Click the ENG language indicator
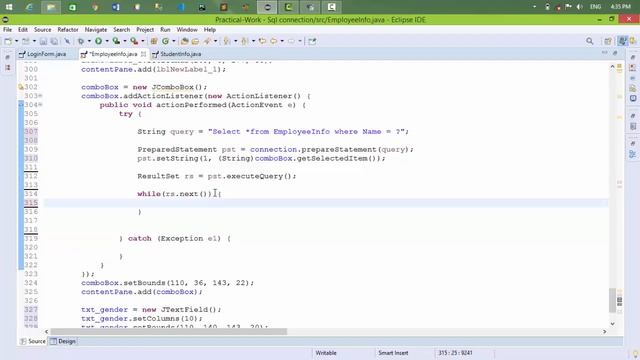Screen dimensions: 640x360 point(596,7)
